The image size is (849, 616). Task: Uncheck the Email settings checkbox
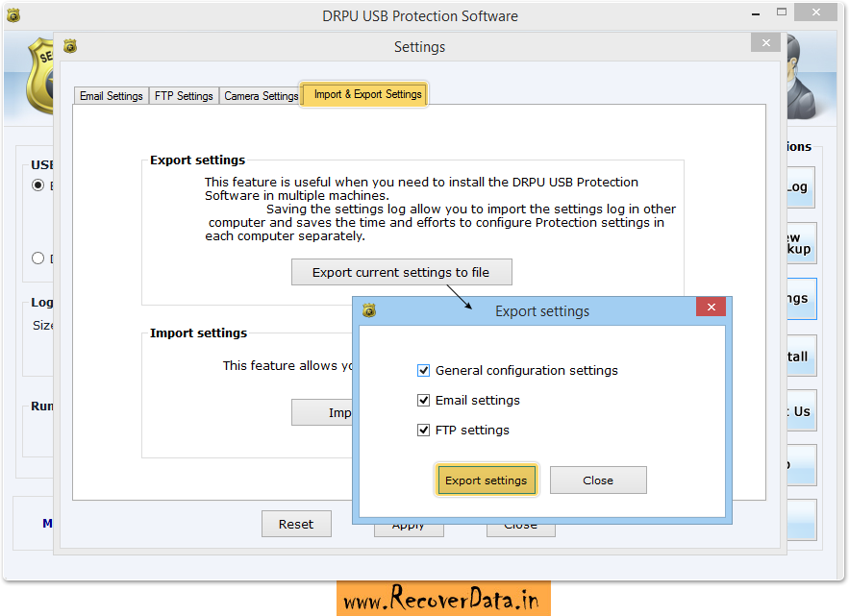tap(423, 400)
